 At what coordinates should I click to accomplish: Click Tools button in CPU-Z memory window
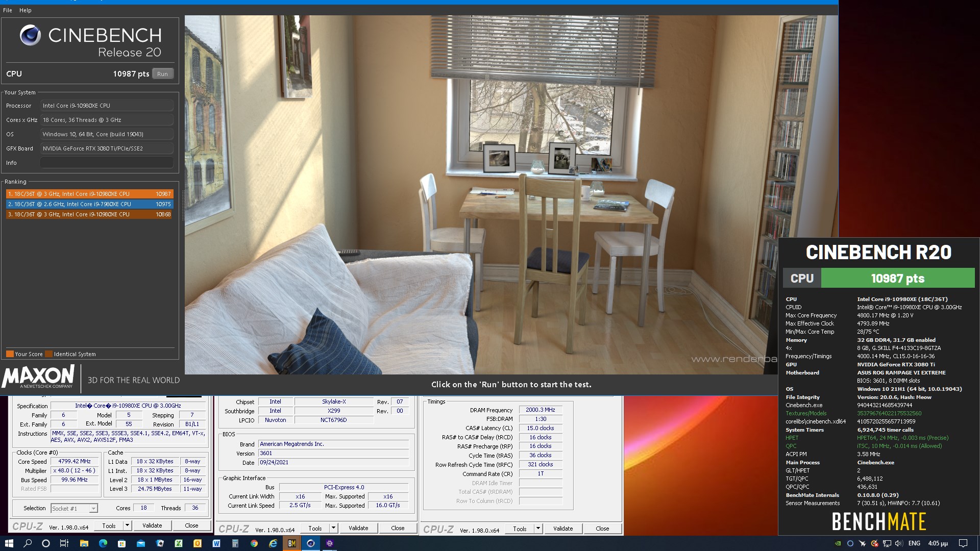click(520, 529)
